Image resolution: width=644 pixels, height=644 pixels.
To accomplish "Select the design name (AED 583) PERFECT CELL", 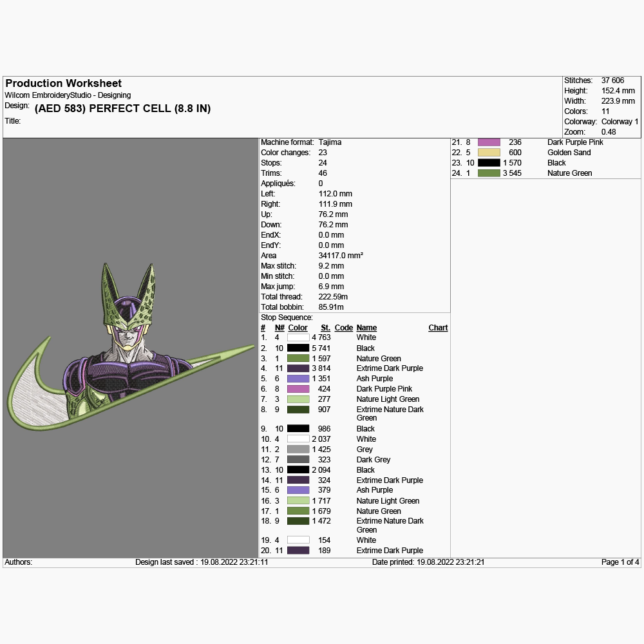I will (122, 108).
